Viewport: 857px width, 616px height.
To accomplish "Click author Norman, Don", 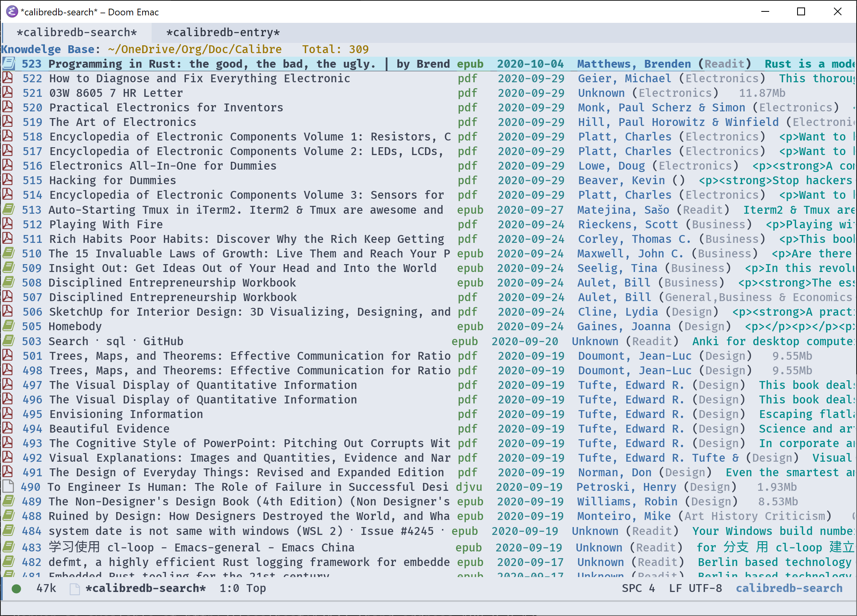I will click(x=614, y=472).
